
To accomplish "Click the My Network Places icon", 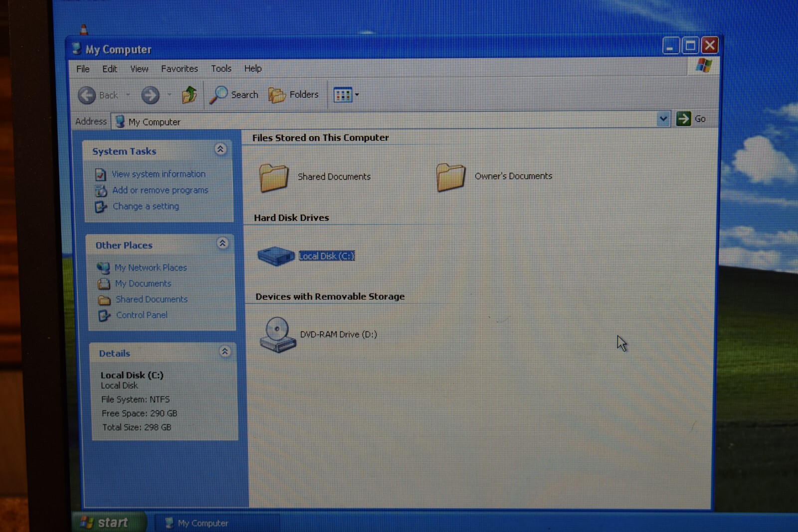I will click(x=103, y=268).
